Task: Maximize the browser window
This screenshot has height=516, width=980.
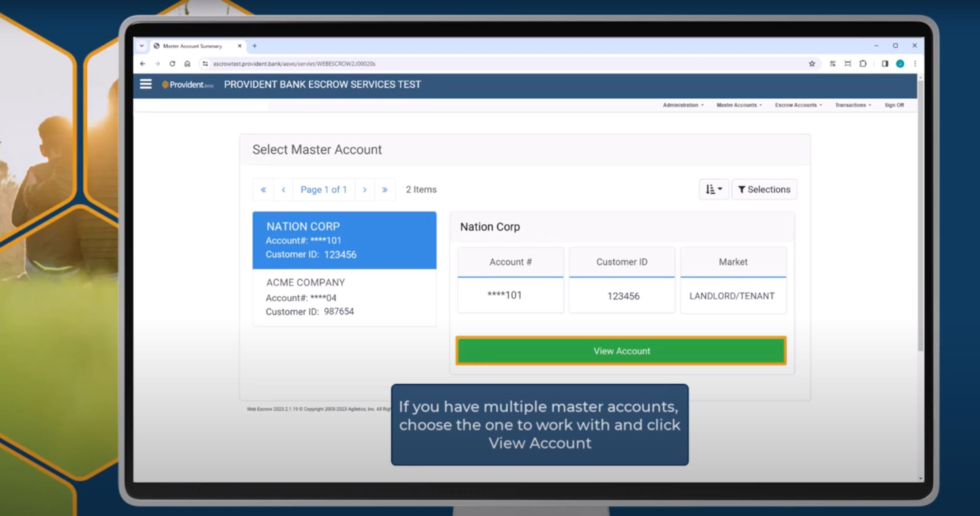Action: pos(895,46)
